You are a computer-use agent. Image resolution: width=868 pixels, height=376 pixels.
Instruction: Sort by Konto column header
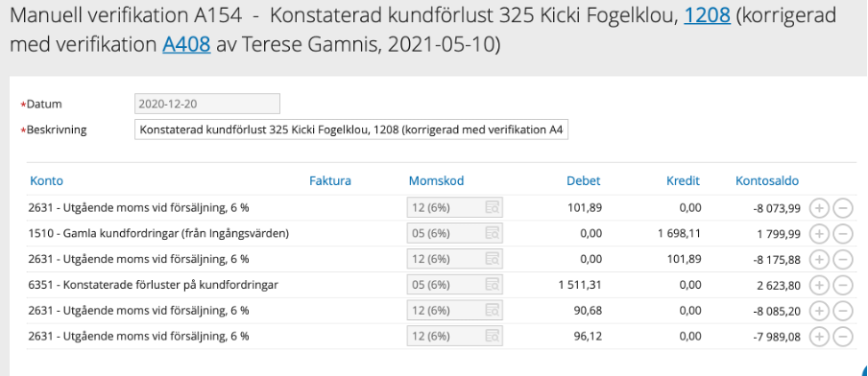pos(46,181)
